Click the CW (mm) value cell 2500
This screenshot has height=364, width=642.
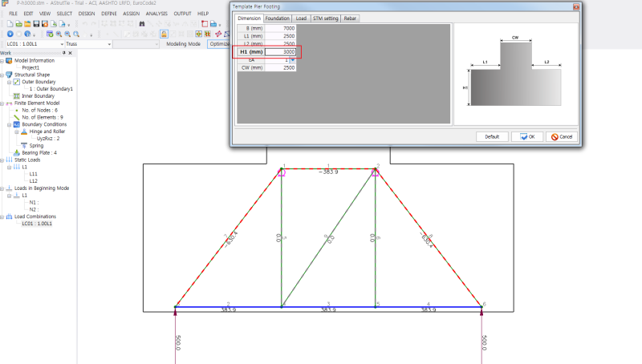point(280,68)
